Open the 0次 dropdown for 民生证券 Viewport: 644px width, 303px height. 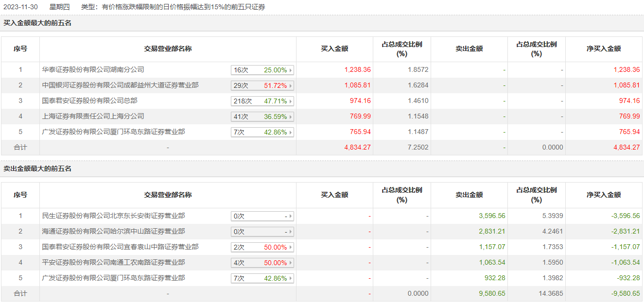click(x=262, y=216)
